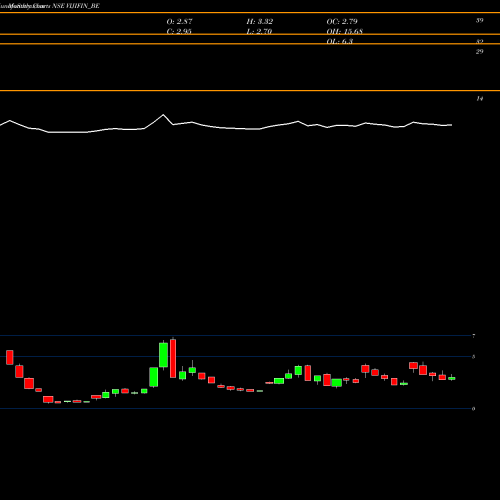
Task: Click the NSE VIJIFIN_BE chart title
Action: coord(76,6)
